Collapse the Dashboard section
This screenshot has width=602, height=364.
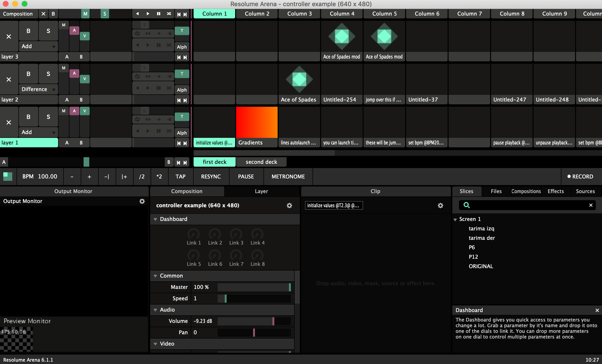[155, 219]
